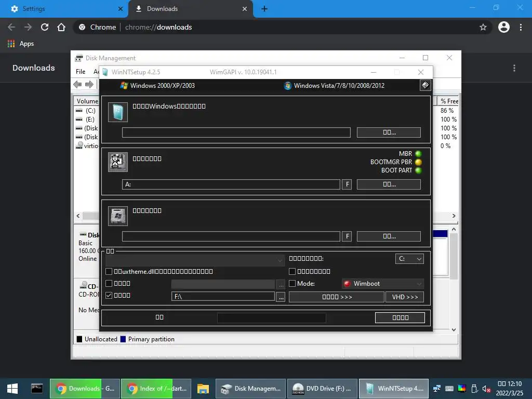
Task: Click the USB safely remove tray icon
Action: tap(474, 389)
